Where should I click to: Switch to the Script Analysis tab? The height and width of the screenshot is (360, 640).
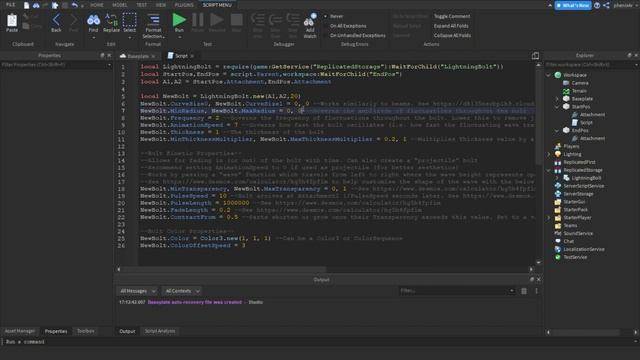(160, 331)
